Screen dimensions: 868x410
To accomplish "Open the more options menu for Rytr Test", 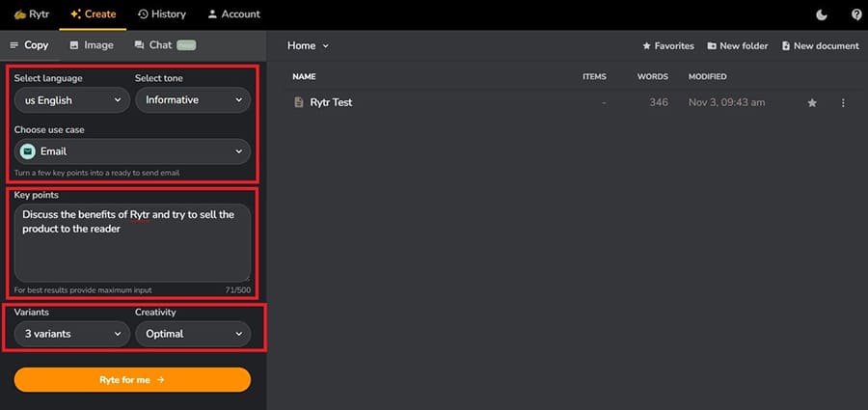I will (x=843, y=103).
